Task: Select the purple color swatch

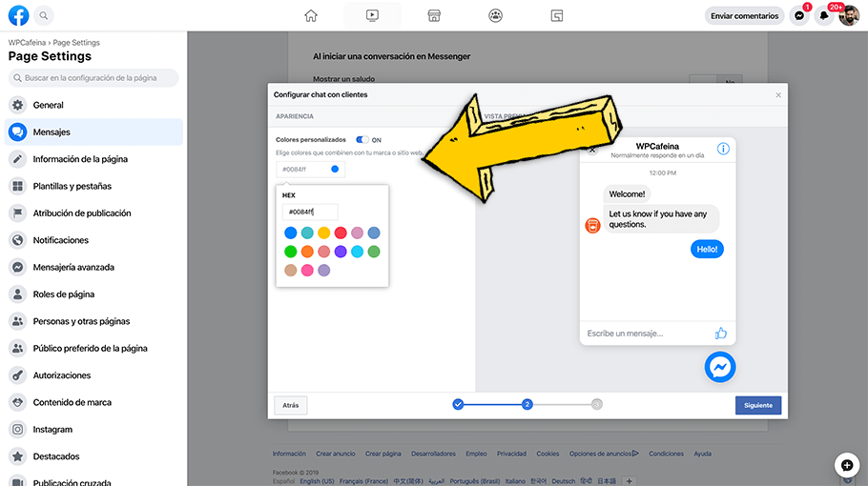Action: coord(341,252)
